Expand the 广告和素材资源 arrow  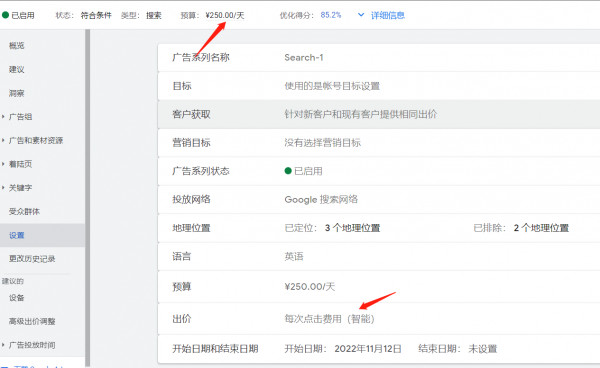click(3, 140)
